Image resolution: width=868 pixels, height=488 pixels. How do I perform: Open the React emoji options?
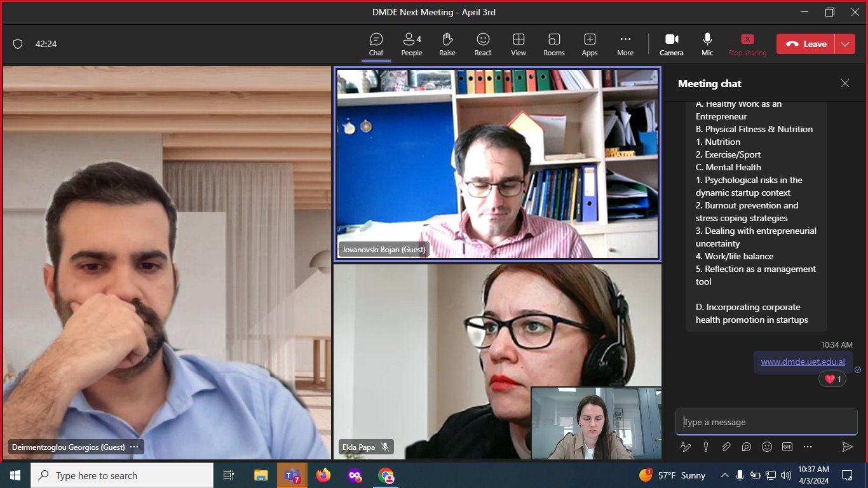click(x=483, y=44)
